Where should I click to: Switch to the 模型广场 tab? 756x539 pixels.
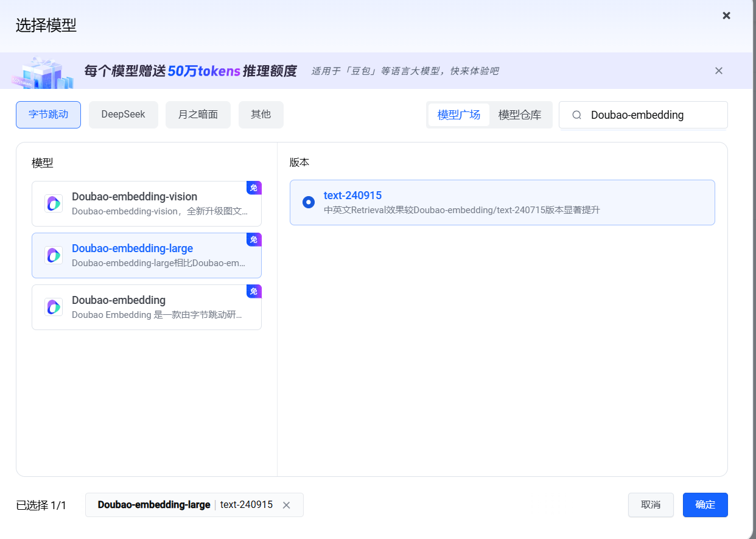point(459,114)
